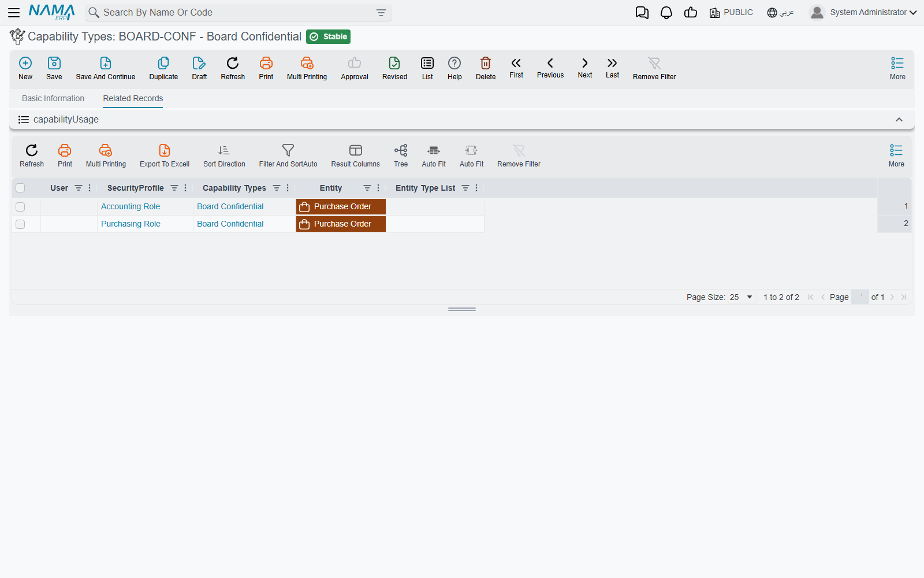Image resolution: width=924 pixels, height=578 pixels.
Task: Collapse the capabilityUsage section
Action: pyautogui.click(x=899, y=120)
